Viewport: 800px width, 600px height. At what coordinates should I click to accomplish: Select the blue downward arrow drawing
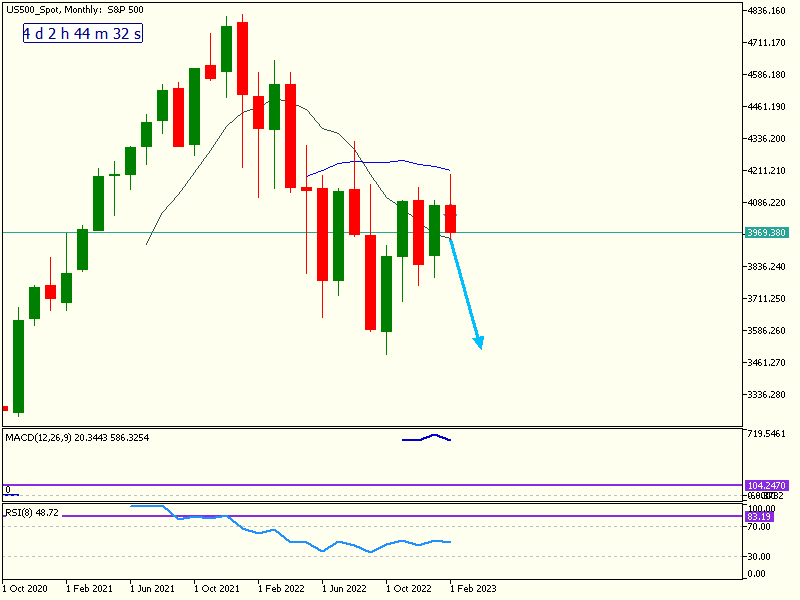tap(468, 295)
